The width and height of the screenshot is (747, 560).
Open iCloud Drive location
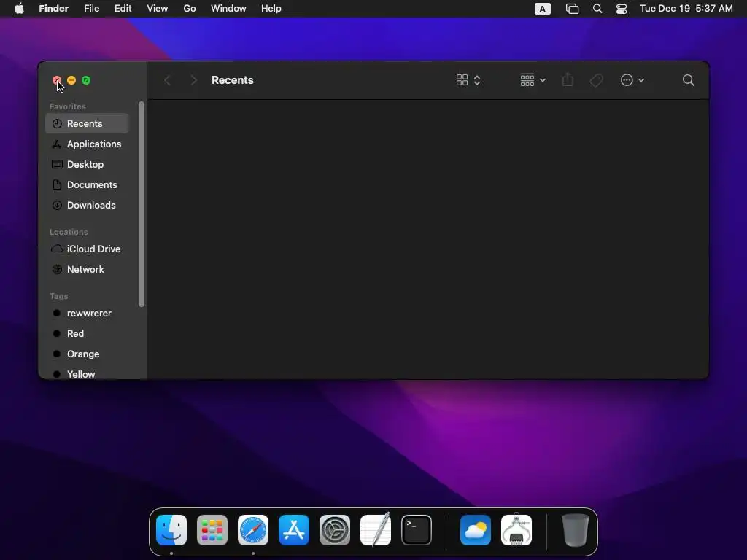click(88, 249)
